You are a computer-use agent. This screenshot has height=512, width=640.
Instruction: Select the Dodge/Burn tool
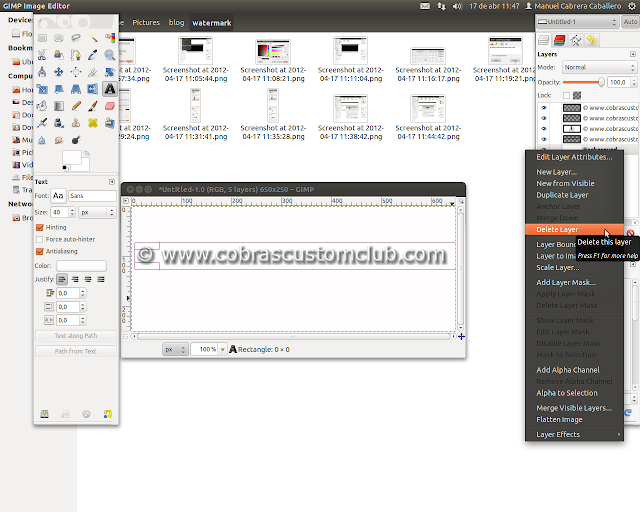coord(76,140)
